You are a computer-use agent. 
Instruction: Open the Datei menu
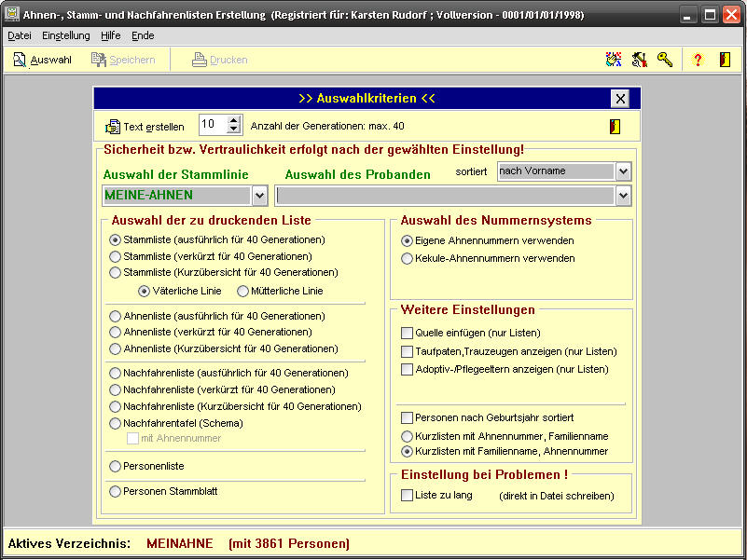[x=20, y=35]
